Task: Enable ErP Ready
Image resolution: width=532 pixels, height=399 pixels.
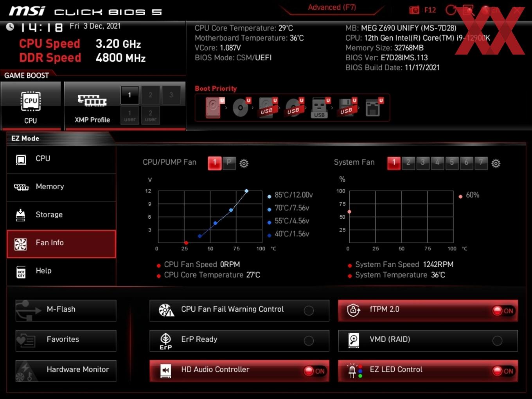Action: click(239, 341)
